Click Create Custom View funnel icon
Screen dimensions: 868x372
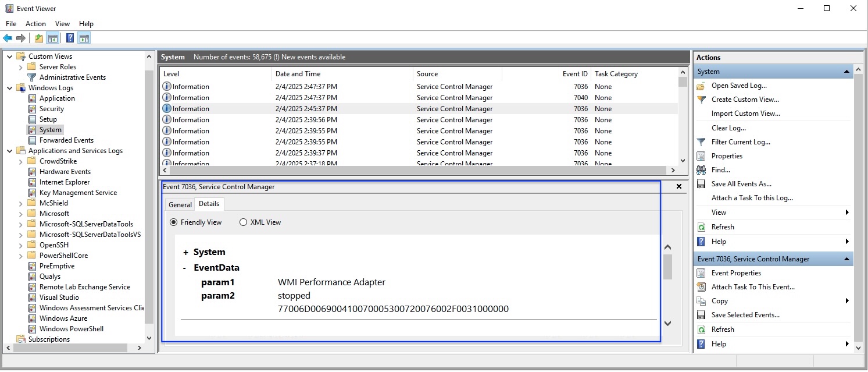[x=701, y=100]
